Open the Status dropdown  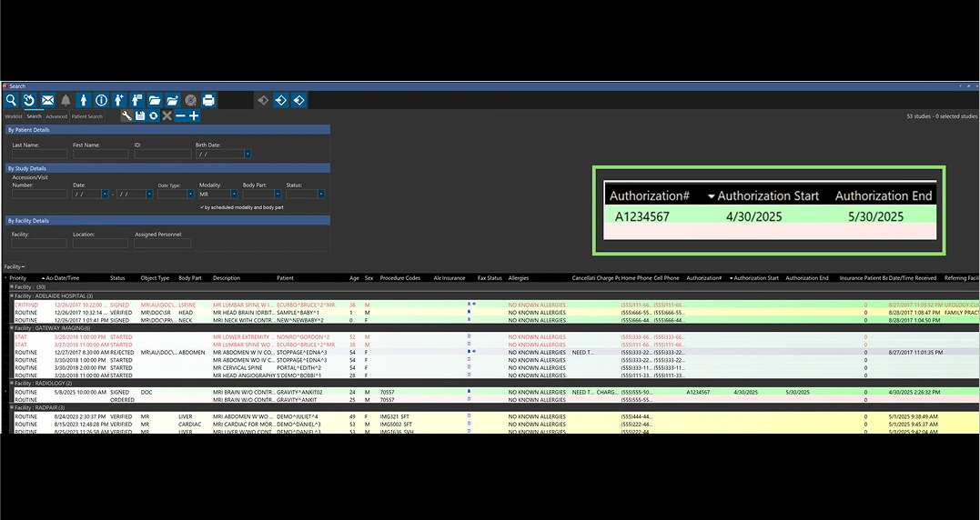click(x=321, y=195)
